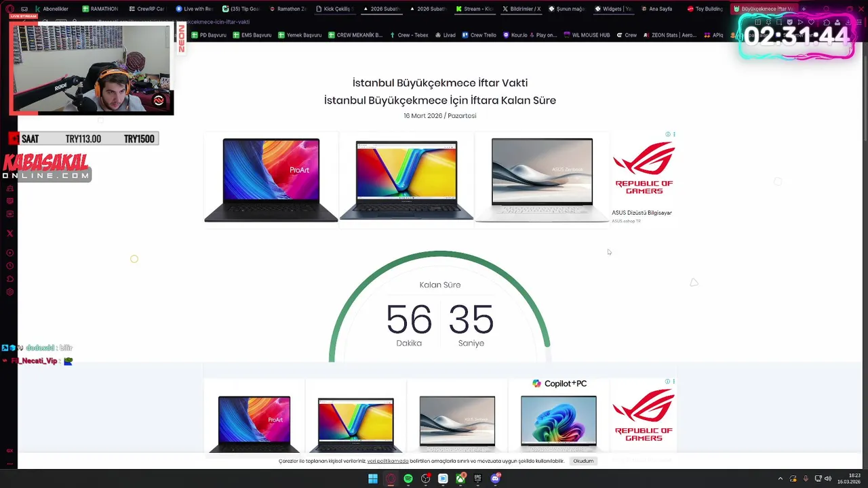The height and width of the screenshot is (488, 868).
Task: Click the Kalan Süre label
Action: click(x=440, y=285)
